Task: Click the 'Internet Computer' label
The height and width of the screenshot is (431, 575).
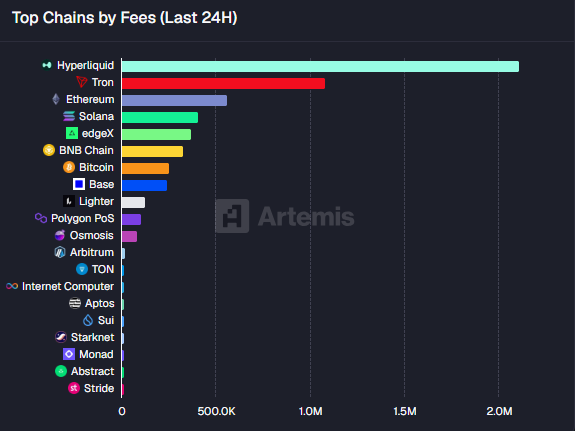Action: [68, 286]
